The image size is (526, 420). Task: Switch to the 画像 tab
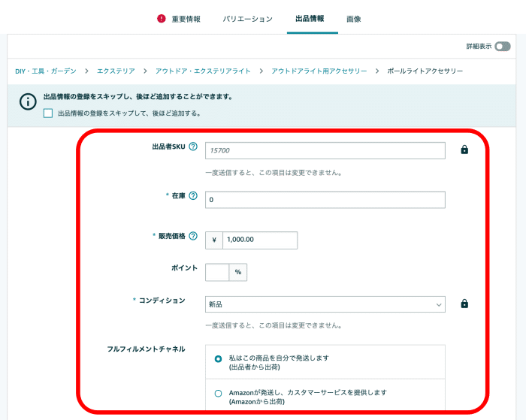tap(353, 19)
